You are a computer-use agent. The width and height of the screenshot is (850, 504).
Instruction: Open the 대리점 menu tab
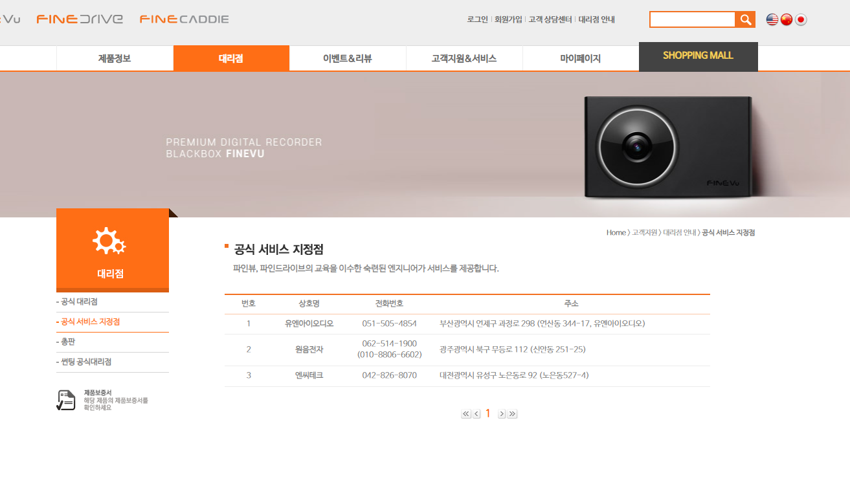(231, 58)
